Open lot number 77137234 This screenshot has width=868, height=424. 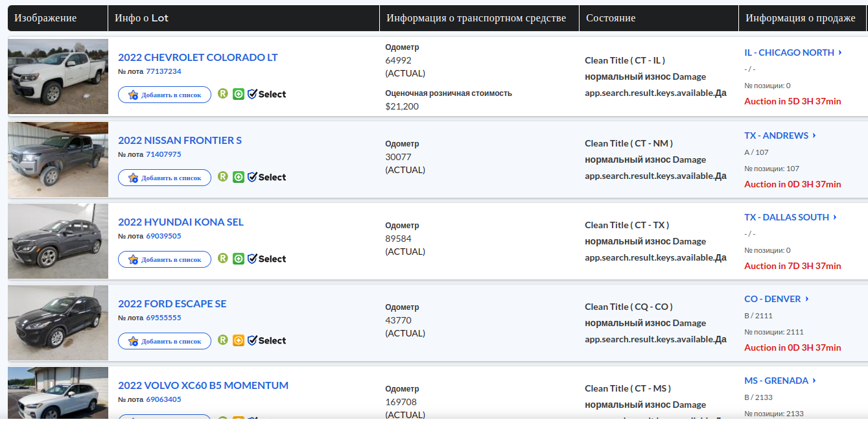pos(163,71)
